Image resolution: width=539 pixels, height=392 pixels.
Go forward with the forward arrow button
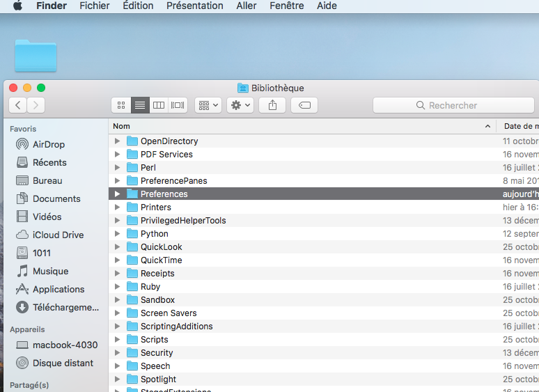(x=36, y=105)
